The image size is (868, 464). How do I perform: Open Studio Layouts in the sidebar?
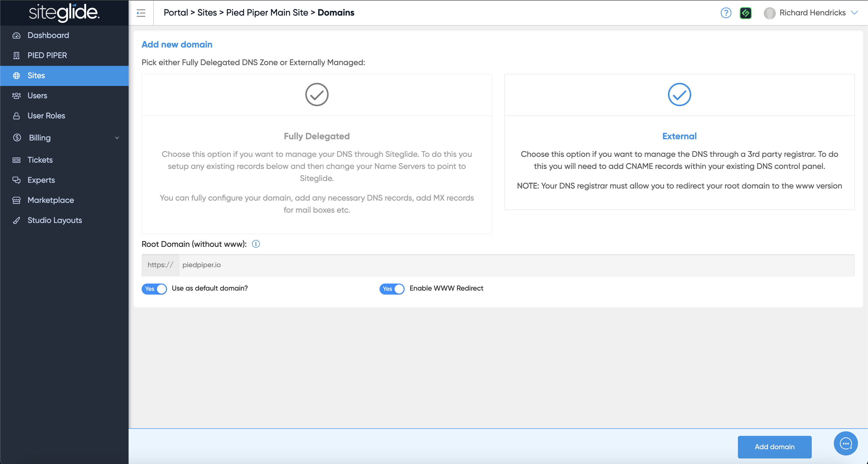point(55,220)
